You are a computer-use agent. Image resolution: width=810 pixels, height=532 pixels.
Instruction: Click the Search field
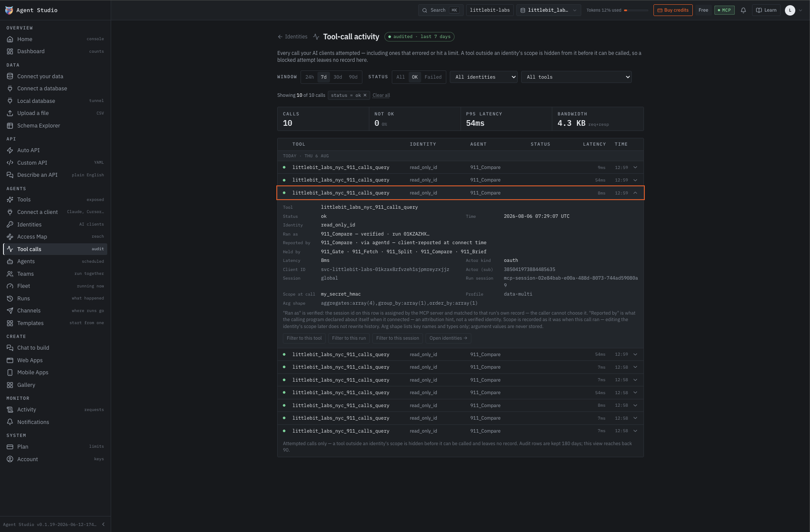click(441, 10)
